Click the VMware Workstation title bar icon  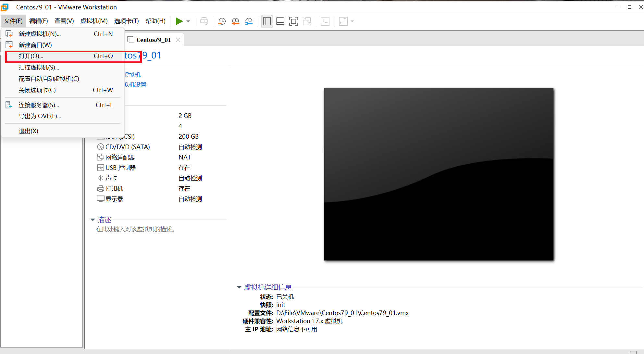[x=5, y=7]
